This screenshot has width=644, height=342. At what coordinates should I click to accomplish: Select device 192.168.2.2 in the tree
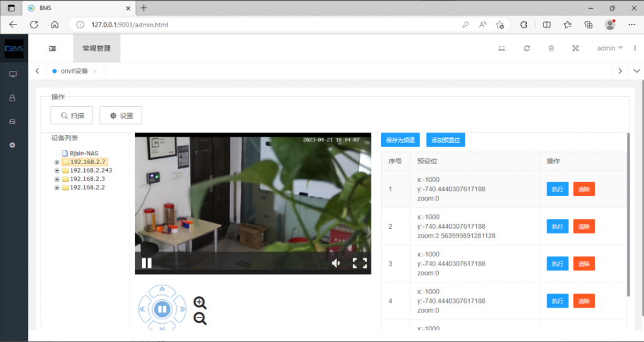click(87, 187)
